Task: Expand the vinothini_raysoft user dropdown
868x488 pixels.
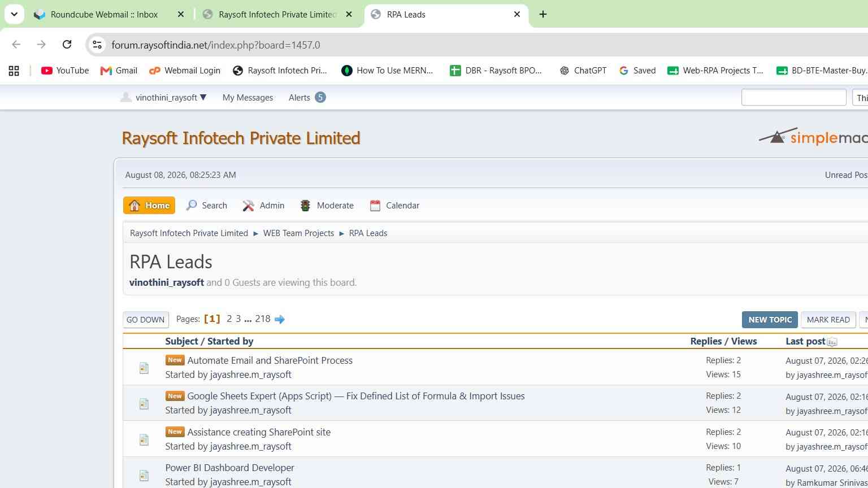Action: point(163,98)
